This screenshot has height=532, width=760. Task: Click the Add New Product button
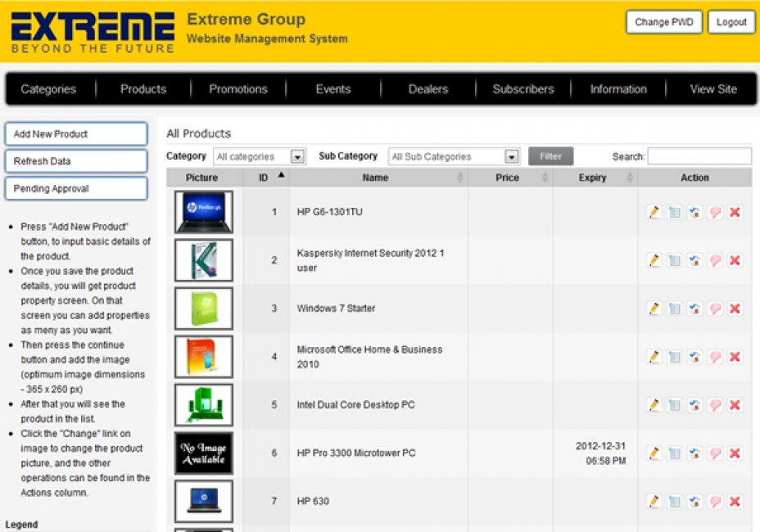76,133
